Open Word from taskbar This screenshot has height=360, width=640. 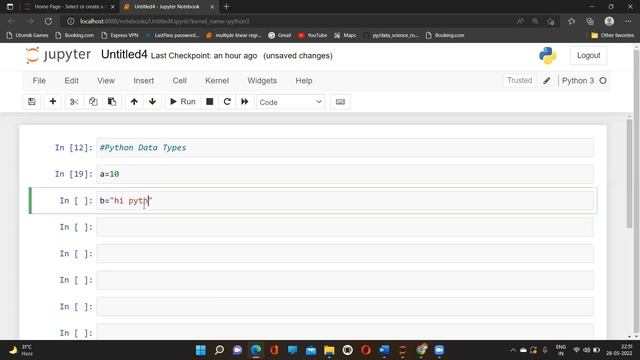[x=384, y=350]
